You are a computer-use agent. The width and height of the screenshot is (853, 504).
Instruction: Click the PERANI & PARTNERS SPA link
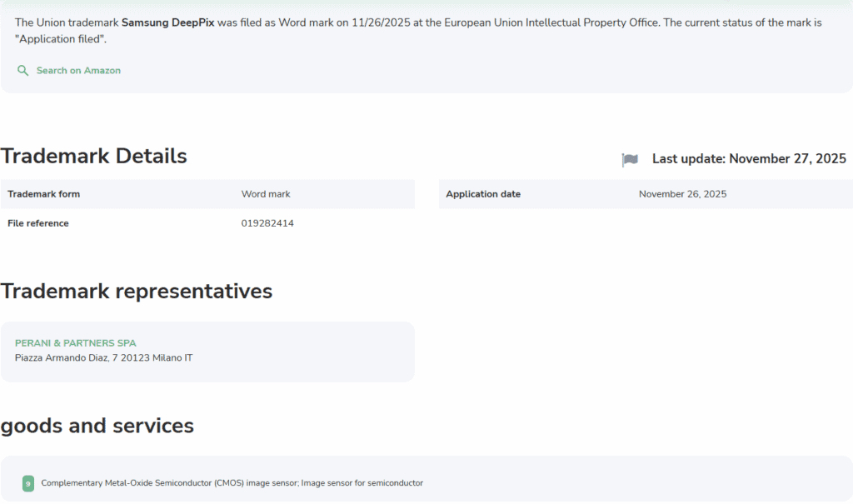(x=75, y=342)
